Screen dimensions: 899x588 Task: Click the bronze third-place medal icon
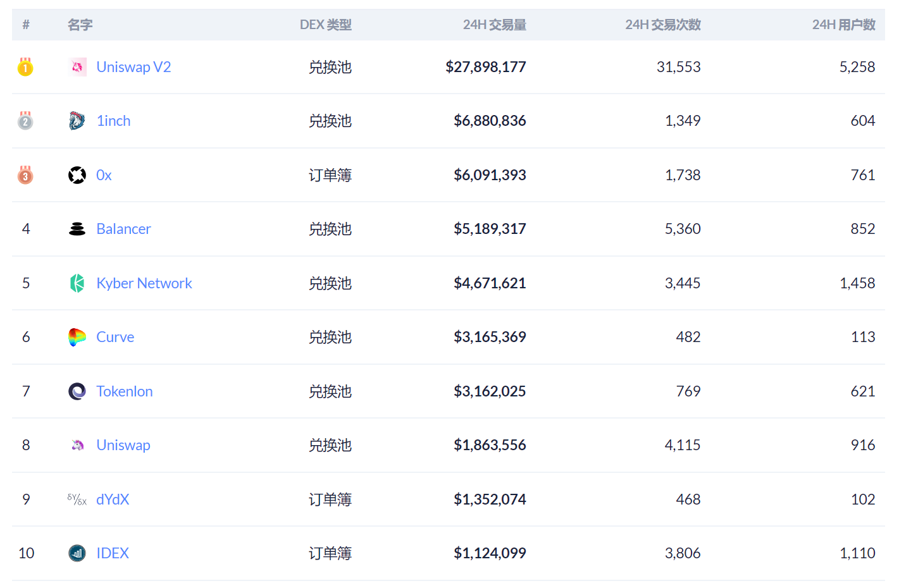tap(25, 175)
